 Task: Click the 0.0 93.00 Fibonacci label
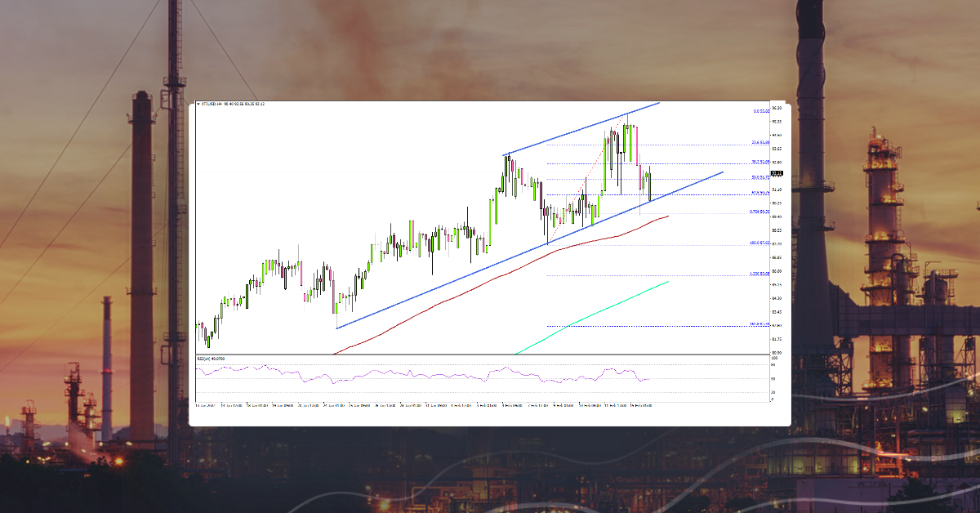760,111
